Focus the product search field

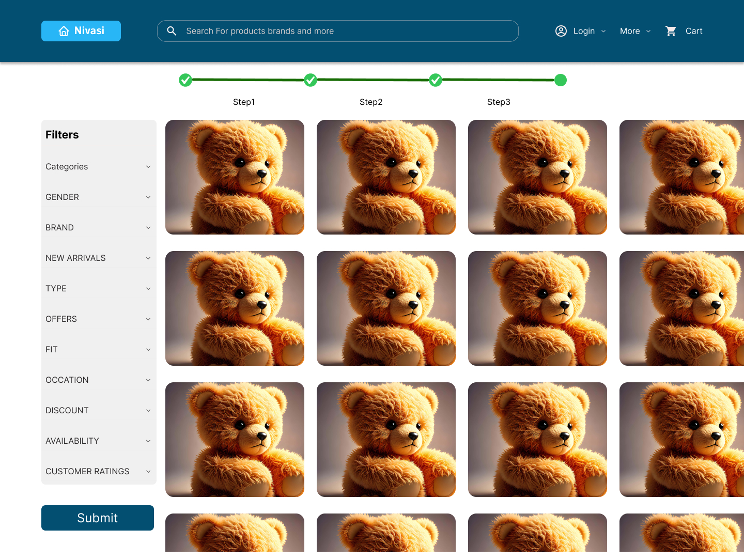[338, 31]
